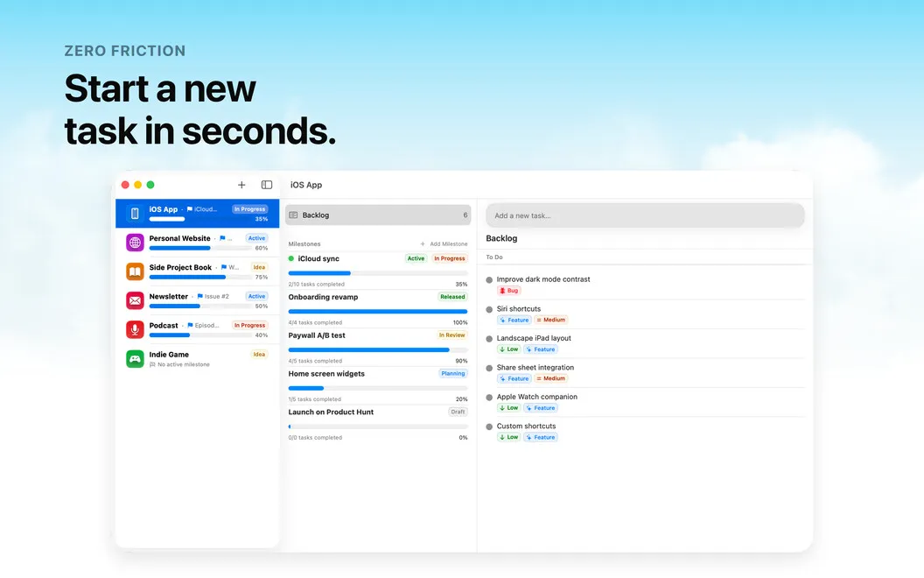Click the plus icon to add project
The image size is (924, 578).
pos(241,185)
